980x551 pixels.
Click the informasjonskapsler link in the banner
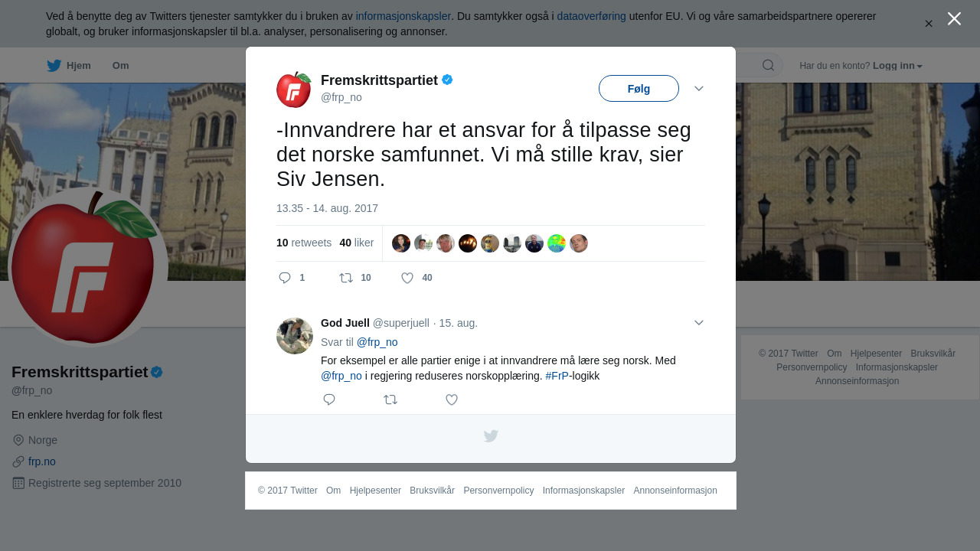pyautogui.click(x=403, y=16)
